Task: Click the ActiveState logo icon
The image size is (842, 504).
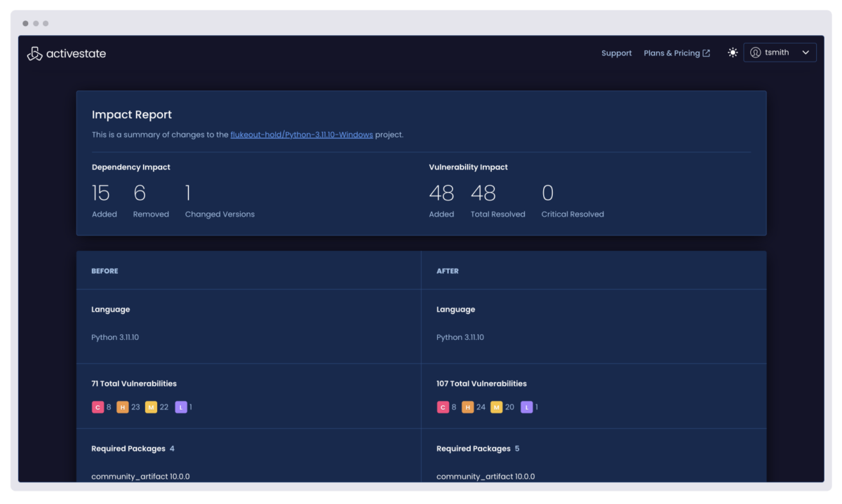Action: coord(34,53)
